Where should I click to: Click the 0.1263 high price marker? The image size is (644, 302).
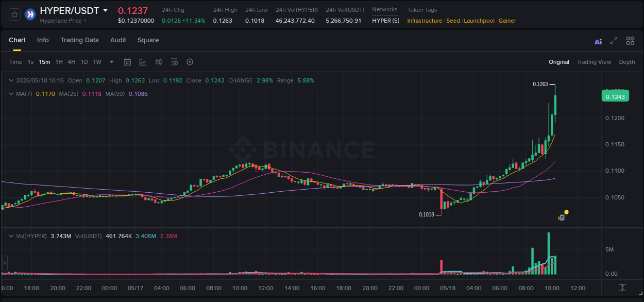click(x=540, y=84)
